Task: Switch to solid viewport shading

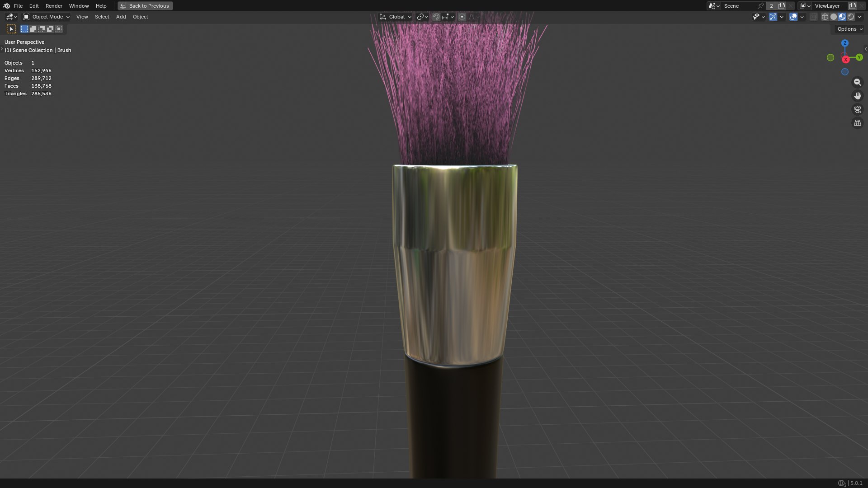Action: (x=834, y=17)
